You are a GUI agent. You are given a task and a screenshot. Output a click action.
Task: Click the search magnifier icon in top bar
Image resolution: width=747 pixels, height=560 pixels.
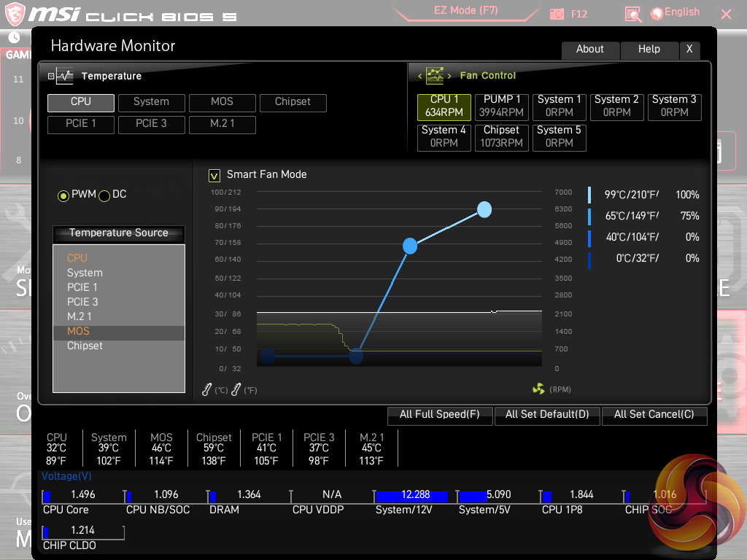coord(633,14)
